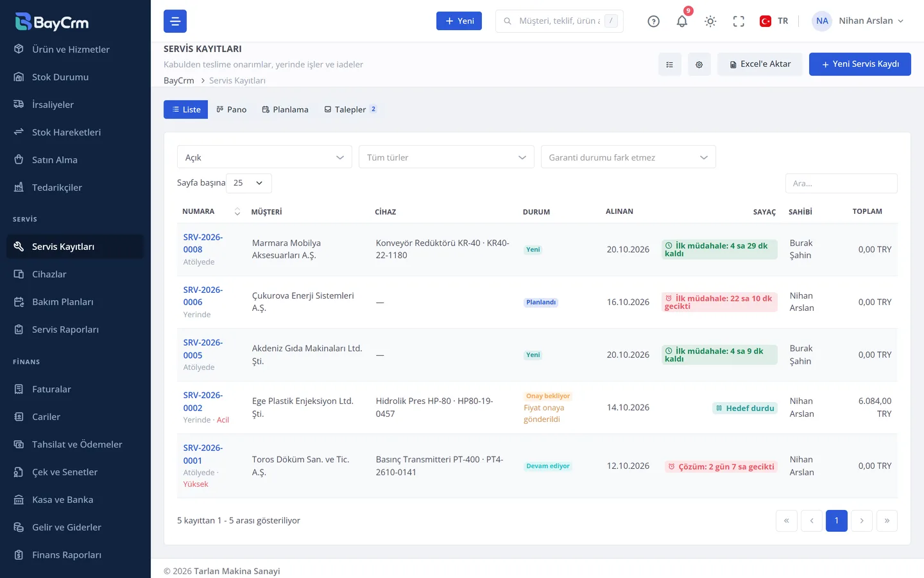Viewport: 924px width, 578px height.
Task: Switch language via TR flag
Action: [x=774, y=21]
